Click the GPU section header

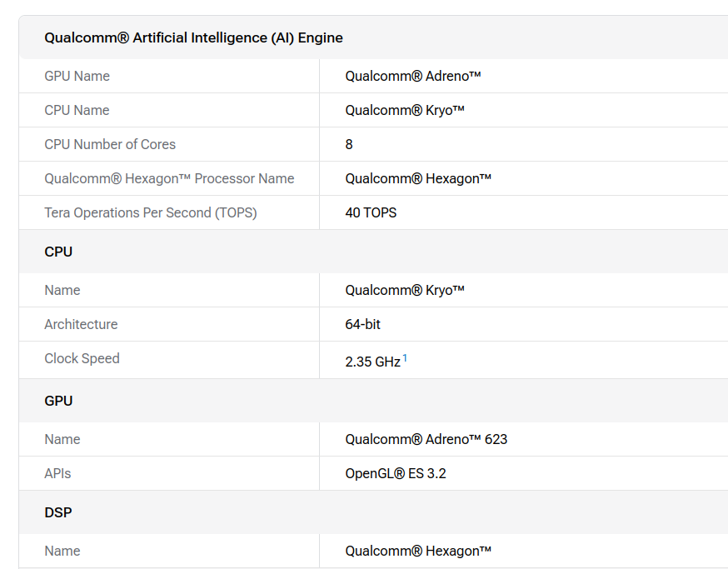(58, 401)
